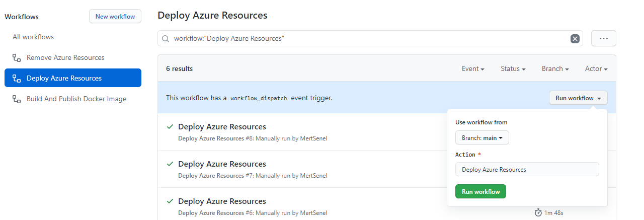Click MertSenel in run #7 row
This screenshot has width=644, height=220.
(313, 176)
